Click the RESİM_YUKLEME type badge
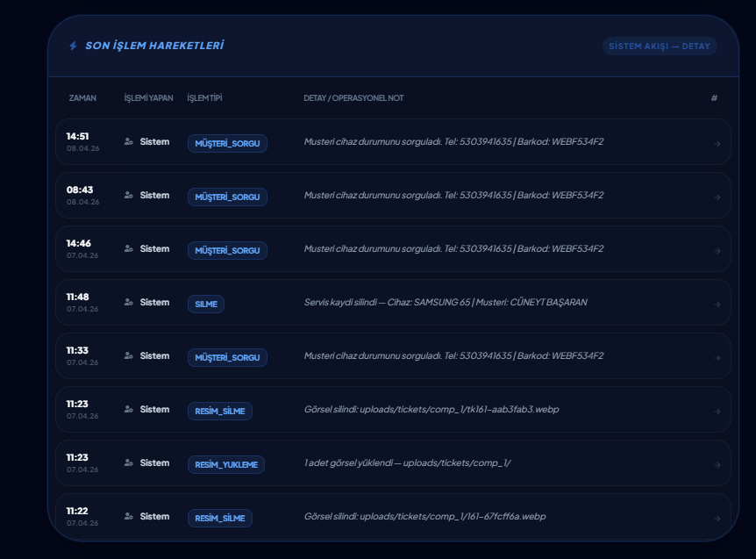 click(x=225, y=464)
